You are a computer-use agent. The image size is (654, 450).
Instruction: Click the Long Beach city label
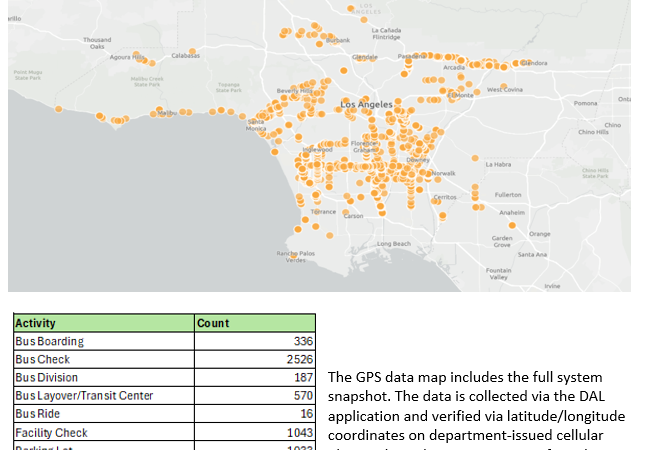(x=393, y=243)
